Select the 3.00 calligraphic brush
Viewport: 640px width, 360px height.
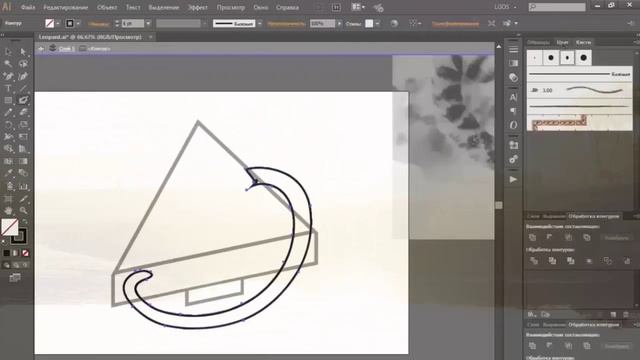[x=579, y=90]
